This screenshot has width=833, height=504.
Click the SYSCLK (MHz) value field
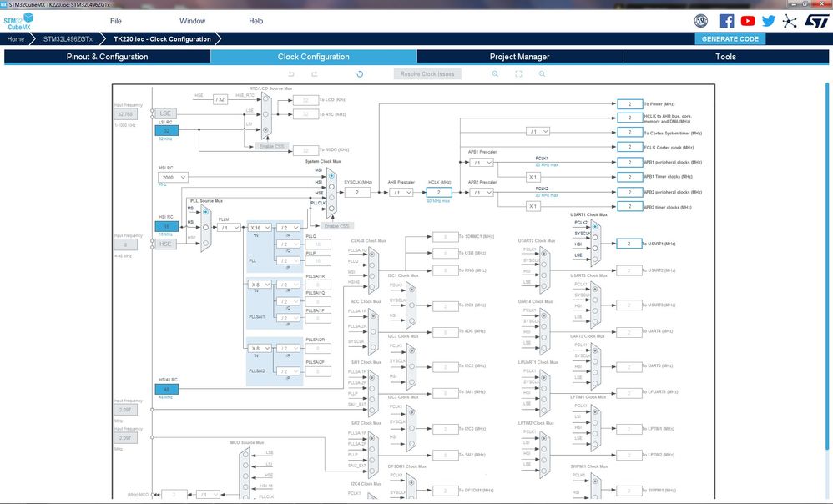[357, 192]
